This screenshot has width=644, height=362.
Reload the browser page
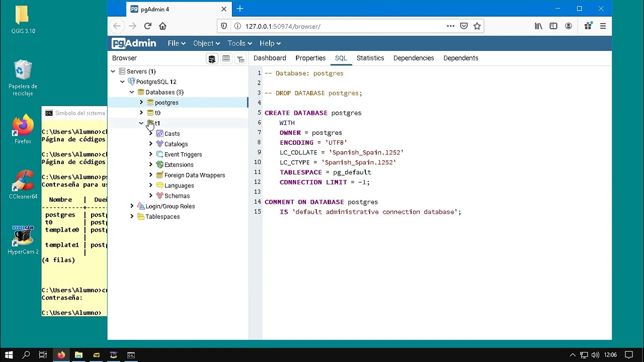[x=147, y=26]
